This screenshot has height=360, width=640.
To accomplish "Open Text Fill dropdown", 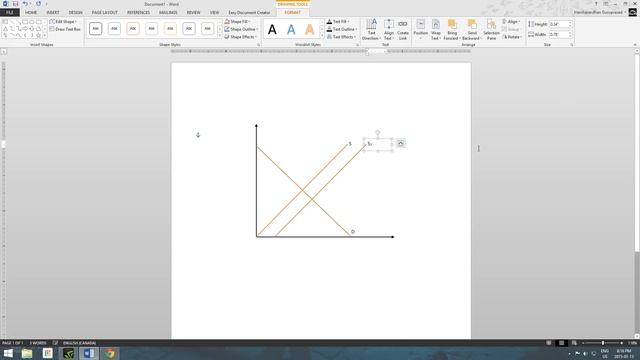I will pos(338,21).
